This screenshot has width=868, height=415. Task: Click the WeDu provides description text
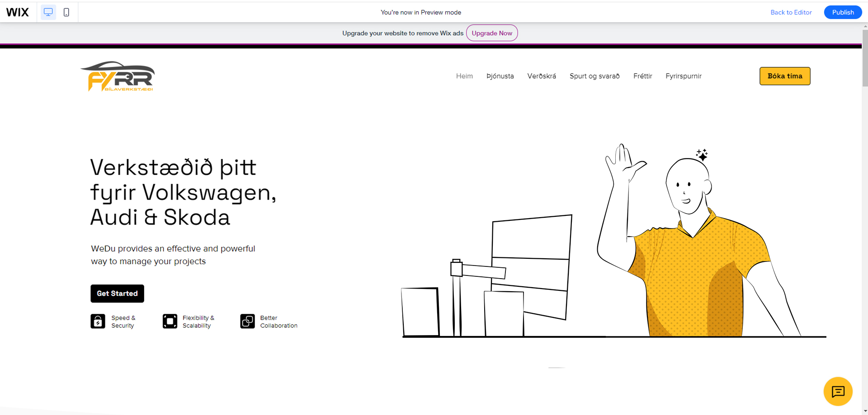coord(173,255)
